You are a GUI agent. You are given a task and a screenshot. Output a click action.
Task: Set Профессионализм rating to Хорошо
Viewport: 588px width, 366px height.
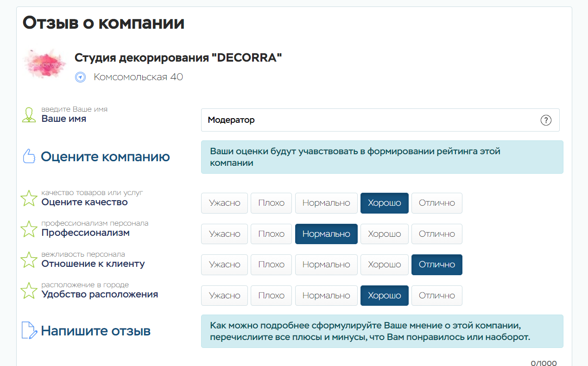[x=384, y=234]
